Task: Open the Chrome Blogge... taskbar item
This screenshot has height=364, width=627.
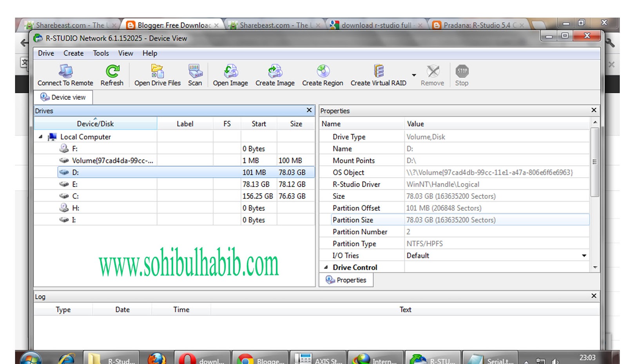Action: 260,358
